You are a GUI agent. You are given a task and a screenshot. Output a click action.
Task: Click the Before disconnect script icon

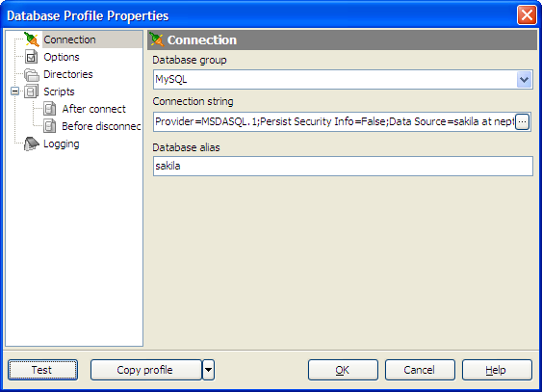coord(50,126)
